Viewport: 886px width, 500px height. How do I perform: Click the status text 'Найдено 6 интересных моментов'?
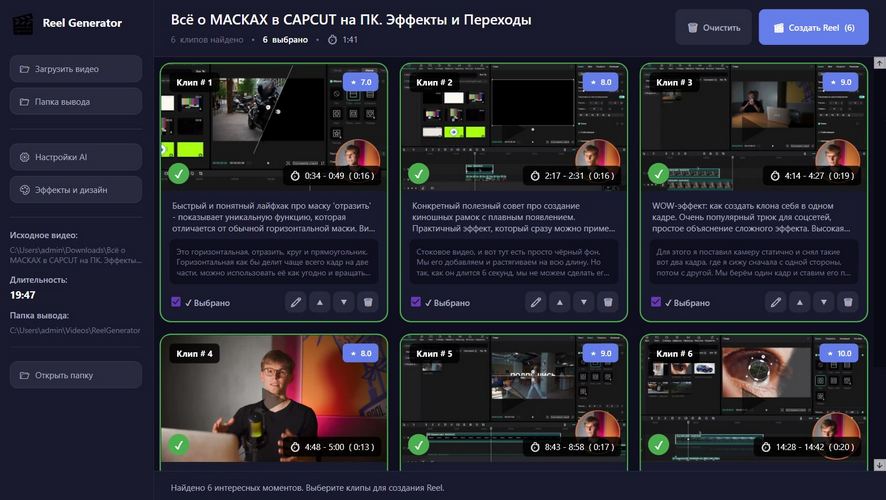(x=238, y=488)
